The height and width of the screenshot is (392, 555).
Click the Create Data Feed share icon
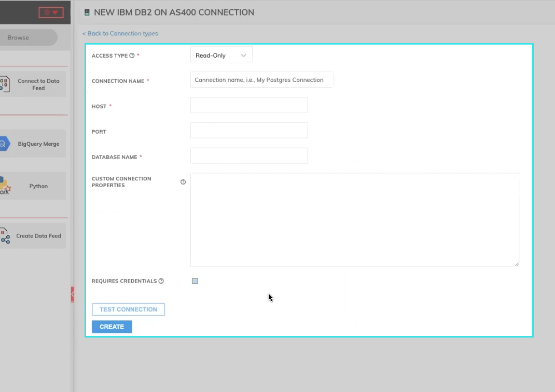[5, 236]
